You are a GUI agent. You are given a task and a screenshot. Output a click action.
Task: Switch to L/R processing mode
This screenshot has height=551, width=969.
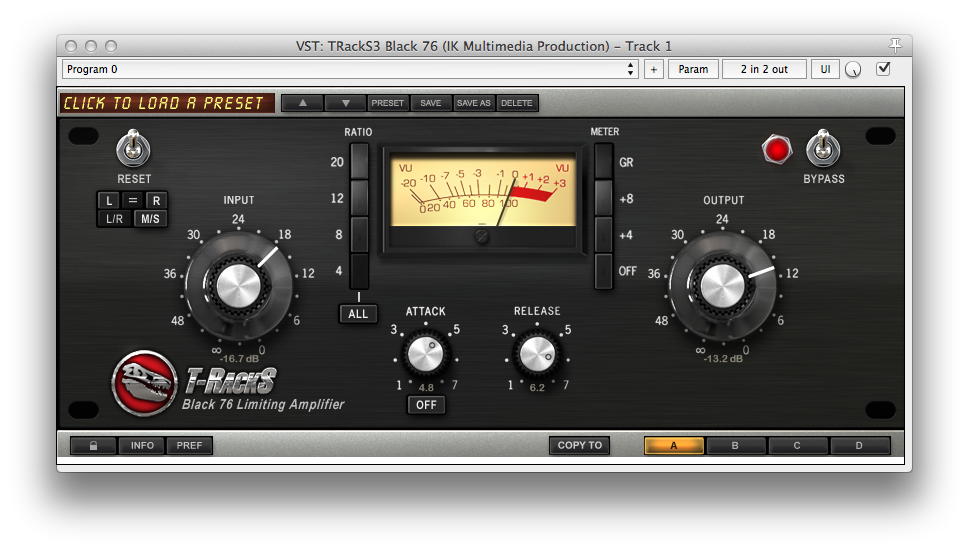click(114, 219)
